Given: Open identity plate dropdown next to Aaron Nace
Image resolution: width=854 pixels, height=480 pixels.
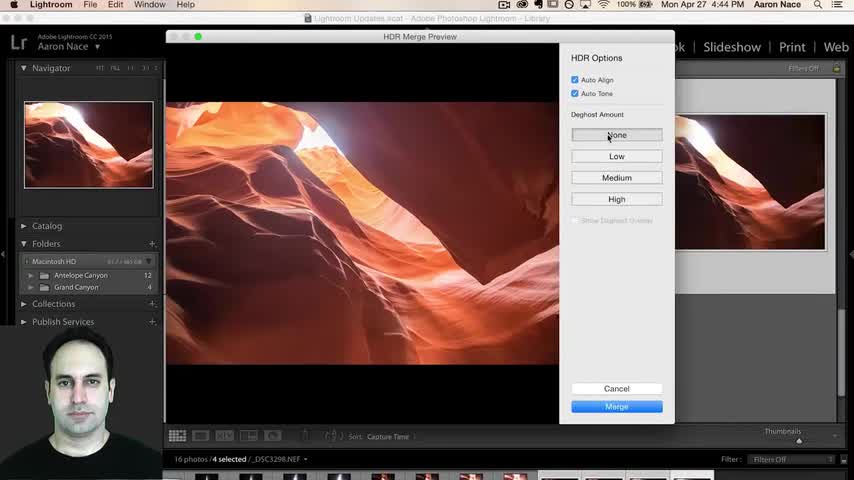Looking at the screenshot, I should pyautogui.click(x=97, y=47).
